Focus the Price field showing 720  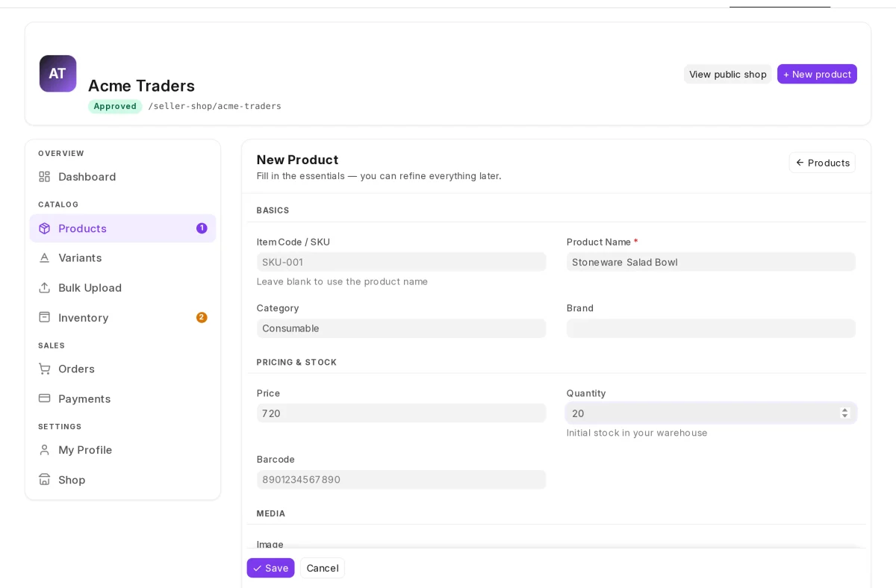point(401,413)
